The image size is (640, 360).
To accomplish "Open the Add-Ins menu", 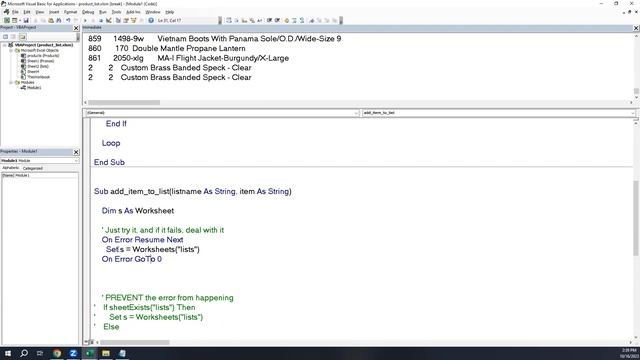I will pos(133,12).
